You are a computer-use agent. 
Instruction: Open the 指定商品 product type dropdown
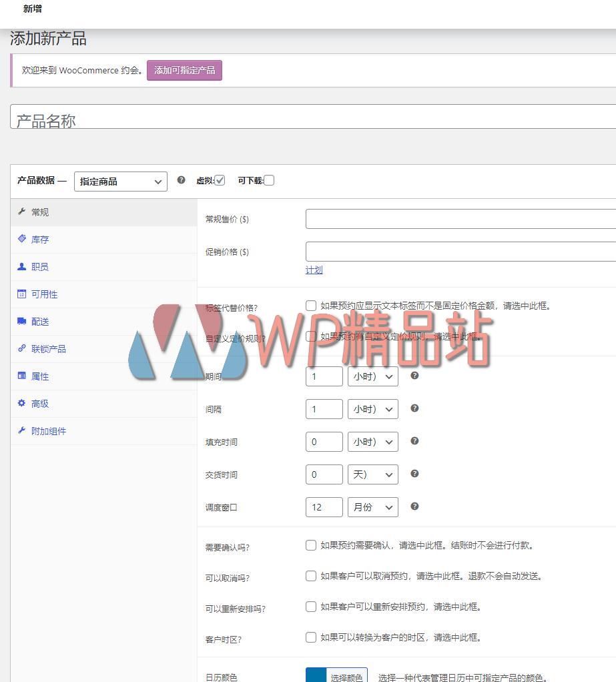120,181
